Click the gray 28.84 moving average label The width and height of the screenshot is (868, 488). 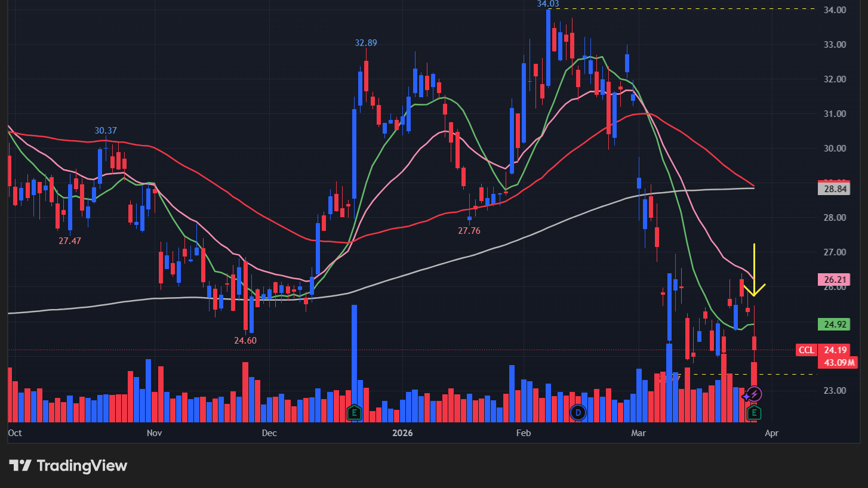click(x=833, y=189)
